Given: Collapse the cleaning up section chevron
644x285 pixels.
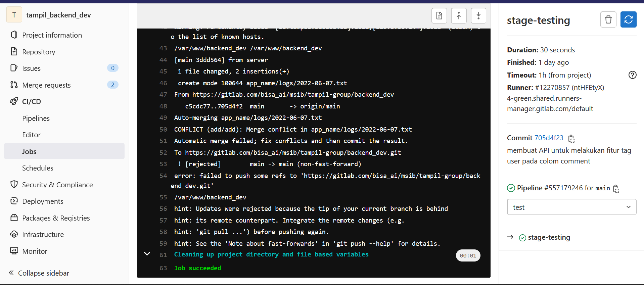Looking at the screenshot, I should click(147, 254).
